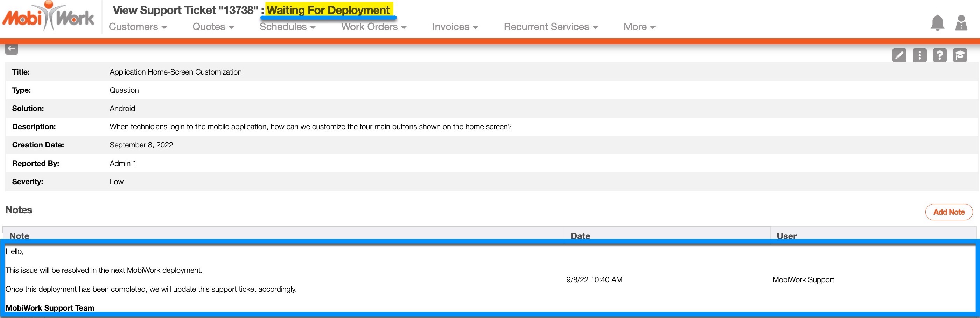
Task: Expand the Schedules dropdown
Action: 287,27
